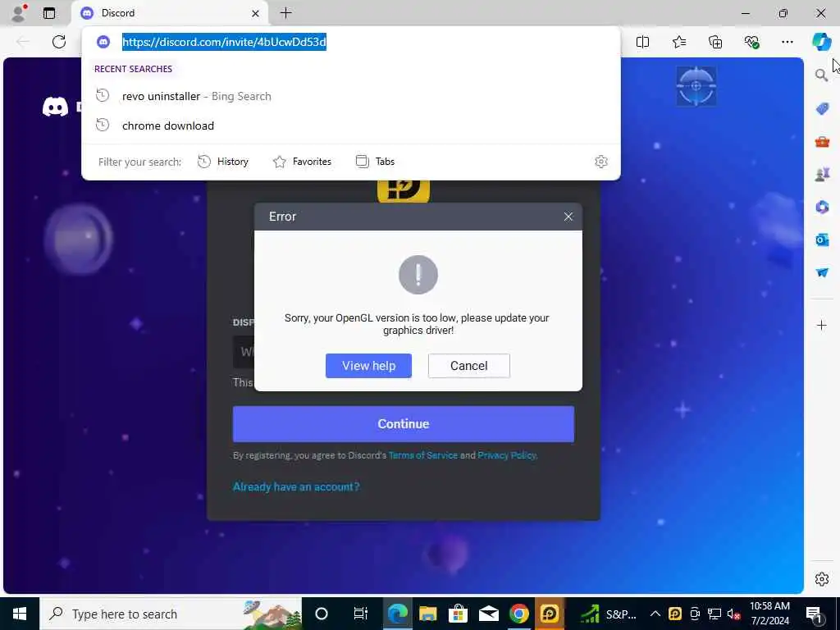Open sidebar settings gear icon

coord(822,579)
